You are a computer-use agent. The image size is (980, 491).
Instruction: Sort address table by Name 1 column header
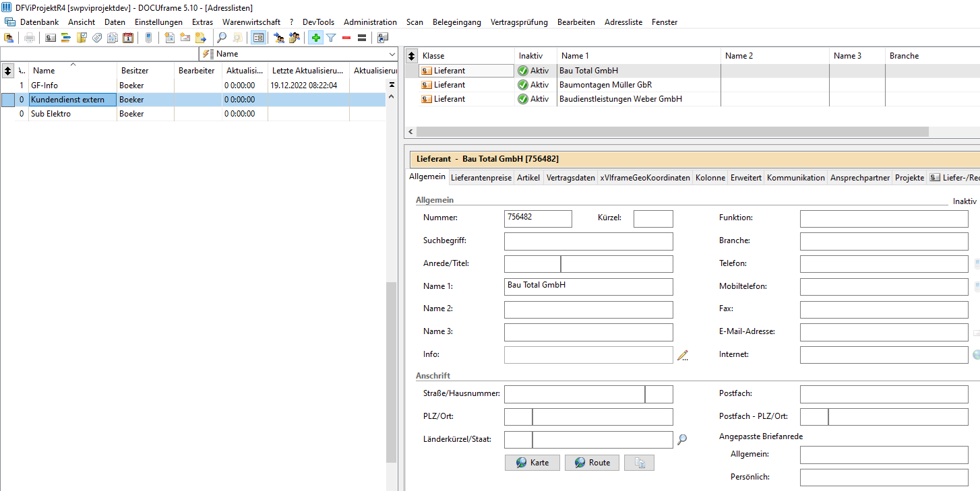(639, 56)
